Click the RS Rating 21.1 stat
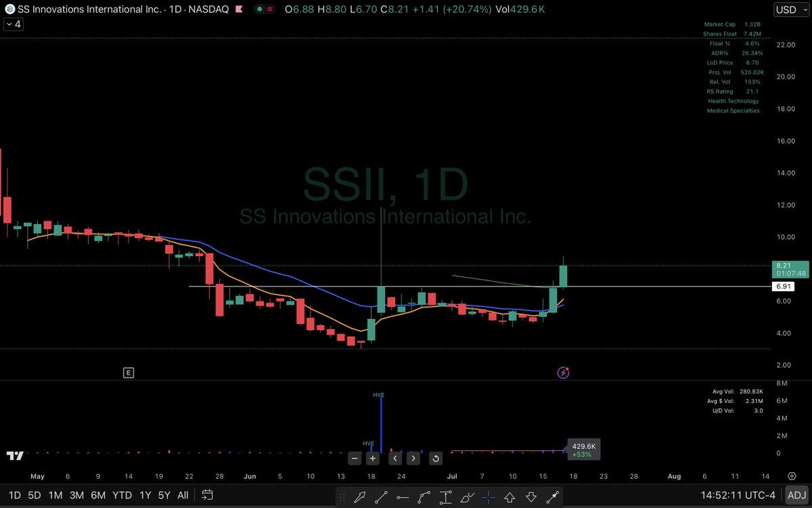812x508 pixels. [x=733, y=91]
